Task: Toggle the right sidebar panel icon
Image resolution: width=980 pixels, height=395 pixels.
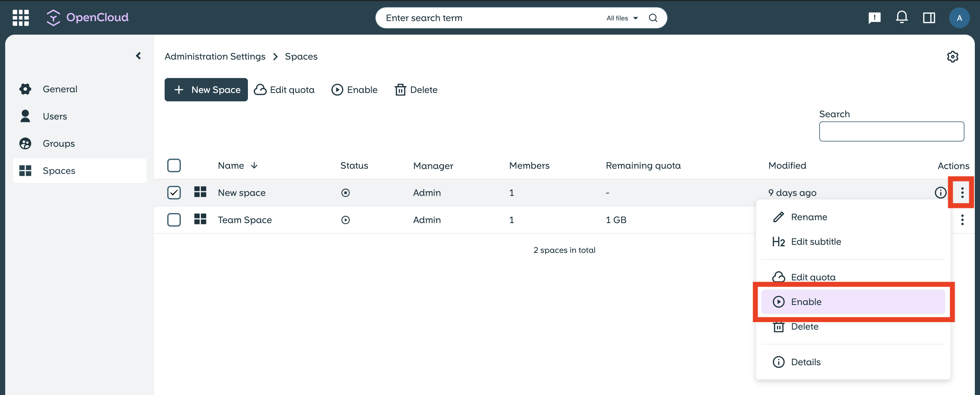Action: 929,17
